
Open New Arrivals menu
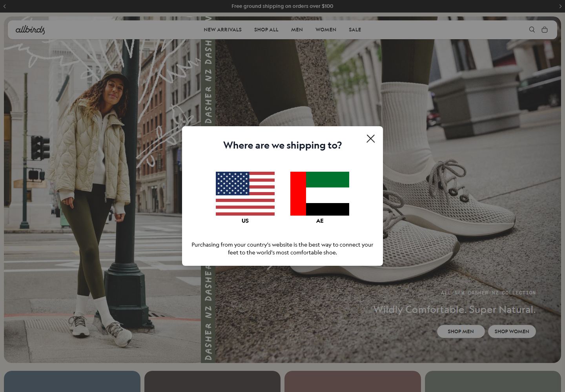point(222,29)
